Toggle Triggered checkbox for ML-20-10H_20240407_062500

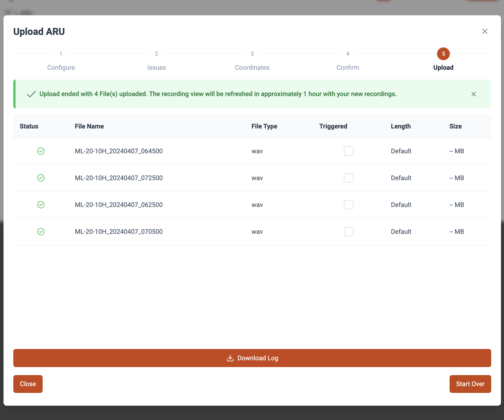tap(349, 205)
